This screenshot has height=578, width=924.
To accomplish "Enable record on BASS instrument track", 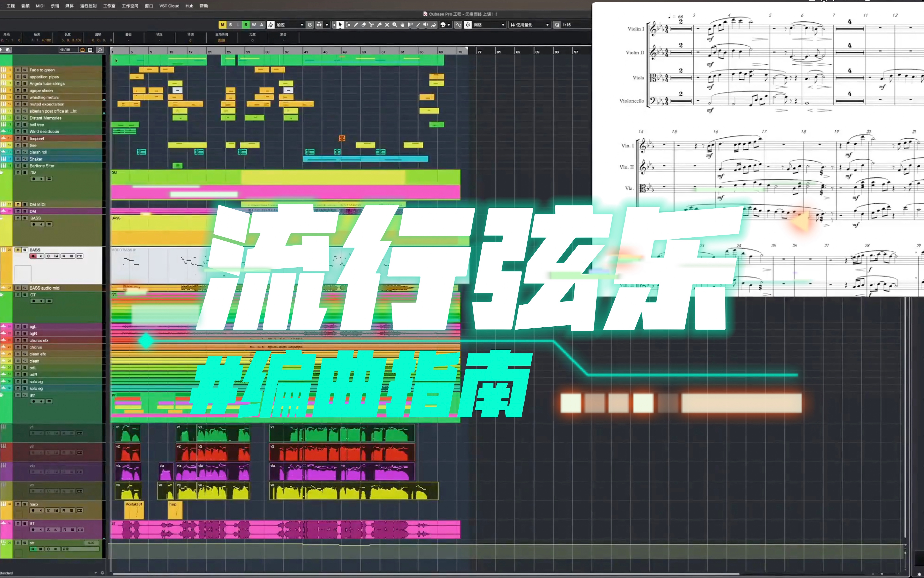I will (33, 256).
